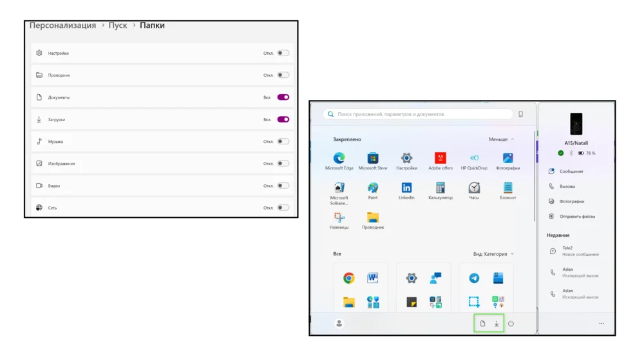Open the folder icon in Все section
Screen dimensions: 644x363
point(348,302)
